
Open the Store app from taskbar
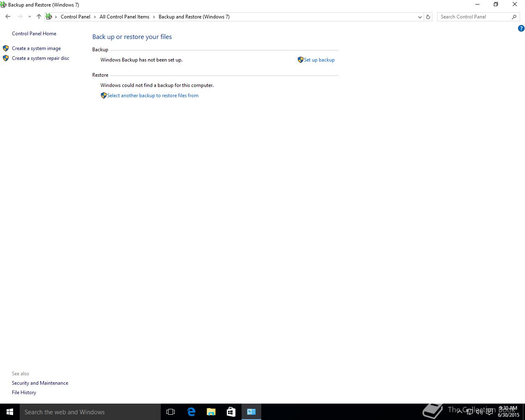pyautogui.click(x=231, y=412)
